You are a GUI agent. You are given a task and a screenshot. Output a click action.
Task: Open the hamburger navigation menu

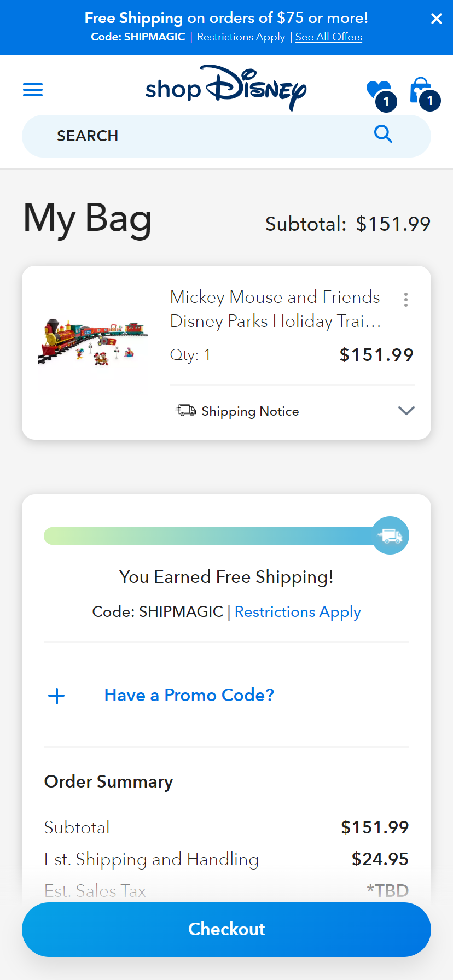[33, 90]
